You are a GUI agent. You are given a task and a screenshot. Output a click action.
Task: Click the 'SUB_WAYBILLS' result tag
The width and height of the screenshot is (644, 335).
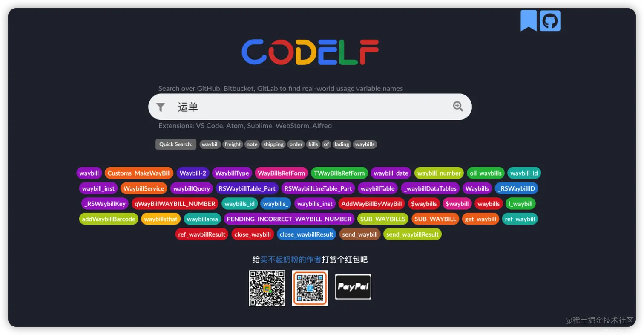tap(382, 219)
